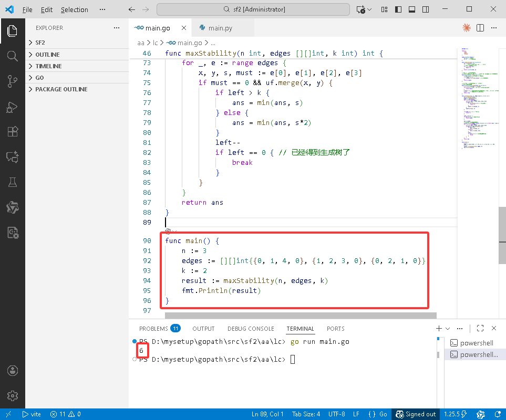Open the chat sparkle icon in activity bar

12,157
